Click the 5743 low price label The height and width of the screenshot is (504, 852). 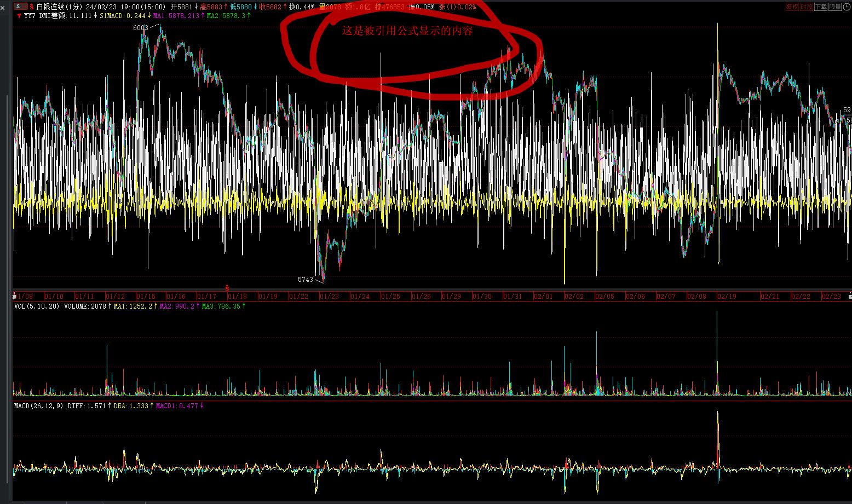point(306,280)
